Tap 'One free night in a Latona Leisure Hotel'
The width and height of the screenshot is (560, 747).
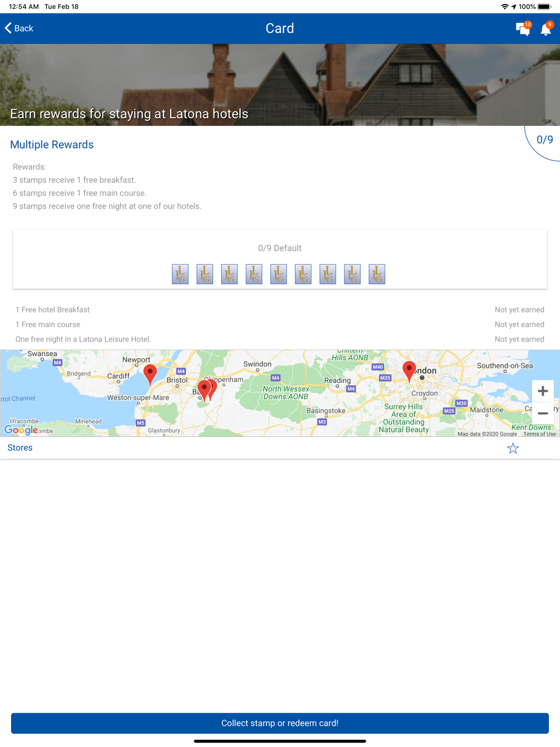[83, 339]
